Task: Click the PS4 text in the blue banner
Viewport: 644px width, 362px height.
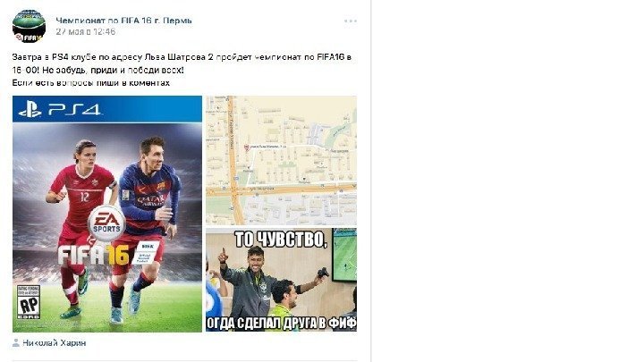Action: (x=74, y=110)
